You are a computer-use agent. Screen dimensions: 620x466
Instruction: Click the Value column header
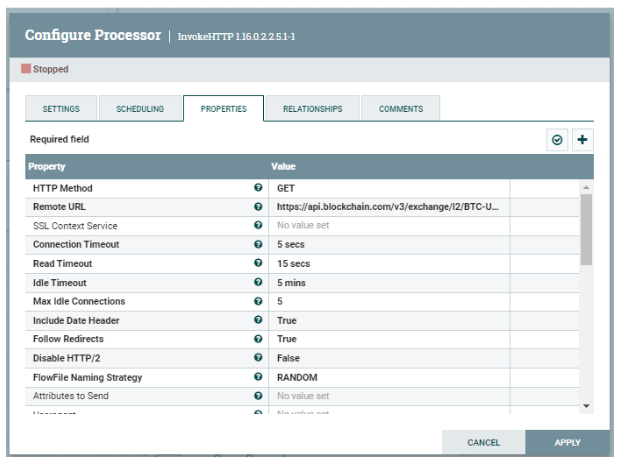tap(283, 166)
